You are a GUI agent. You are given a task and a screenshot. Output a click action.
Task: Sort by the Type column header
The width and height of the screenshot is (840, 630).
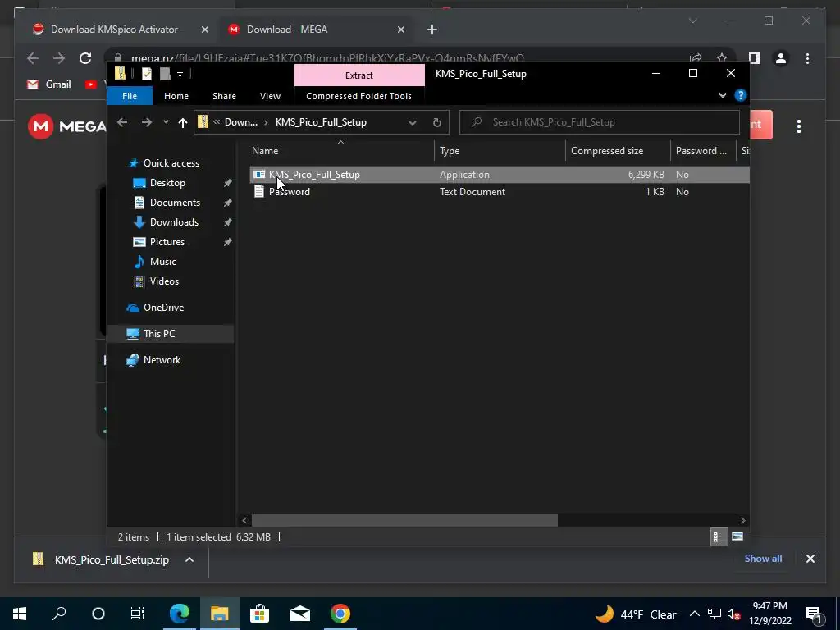pos(500,151)
